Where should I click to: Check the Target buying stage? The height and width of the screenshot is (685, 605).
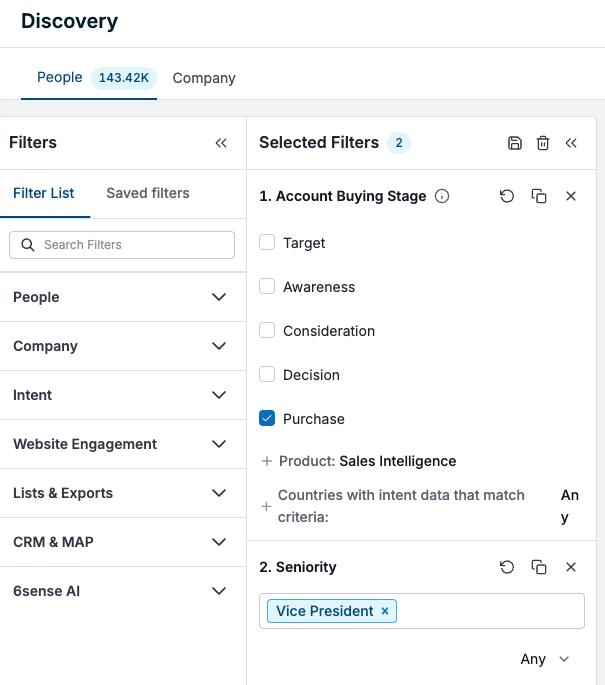tap(267, 242)
